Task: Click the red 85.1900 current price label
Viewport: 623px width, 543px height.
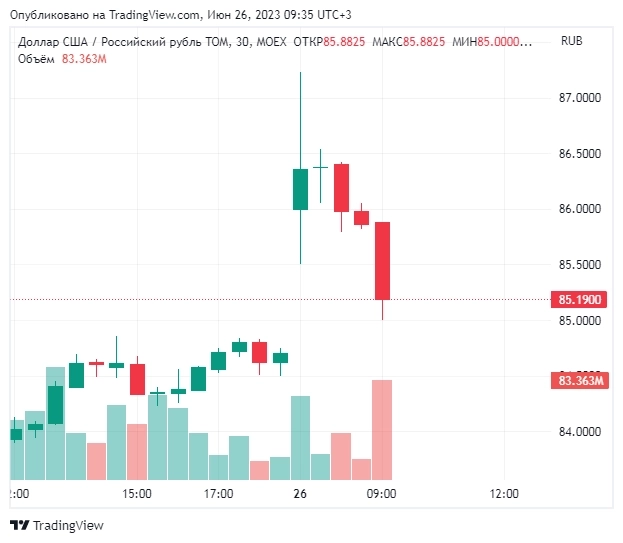Action: [579, 299]
